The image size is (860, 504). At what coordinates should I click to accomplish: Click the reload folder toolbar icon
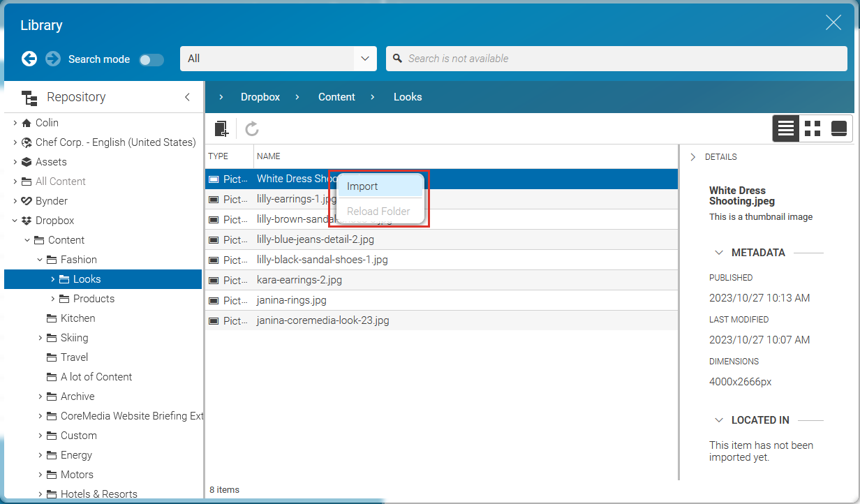pyautogui.click(x=251, y=128)
